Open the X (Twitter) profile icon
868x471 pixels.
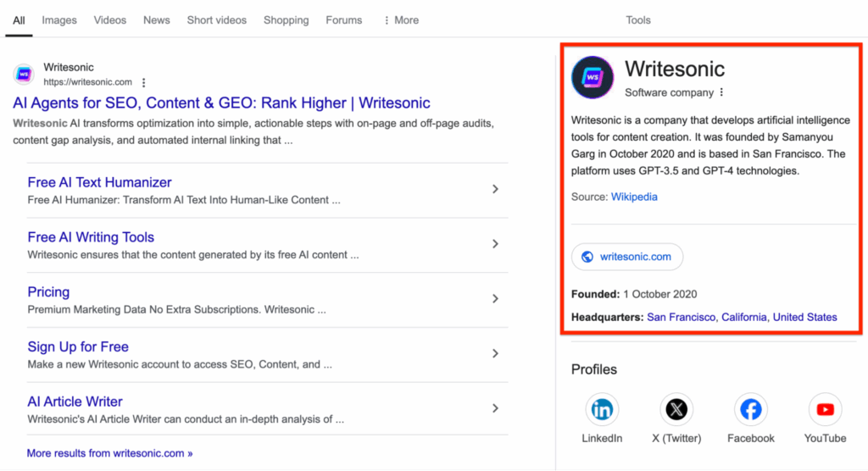point(676,409)
